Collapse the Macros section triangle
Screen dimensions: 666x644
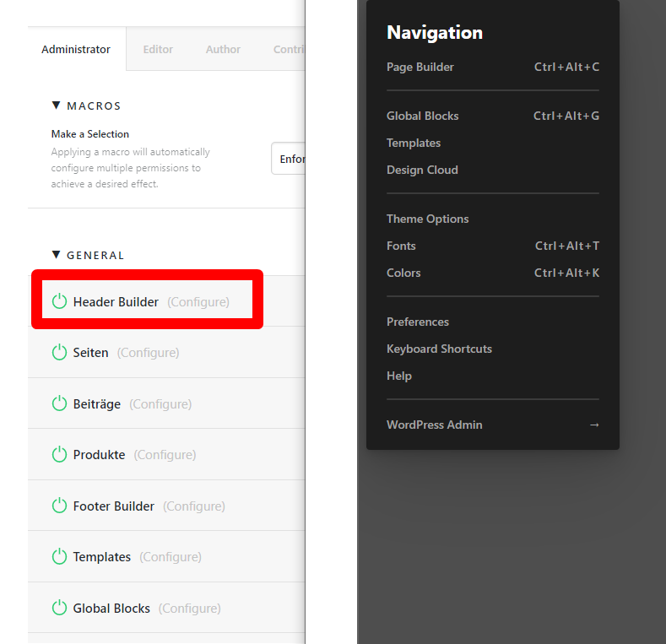point(57,106)
